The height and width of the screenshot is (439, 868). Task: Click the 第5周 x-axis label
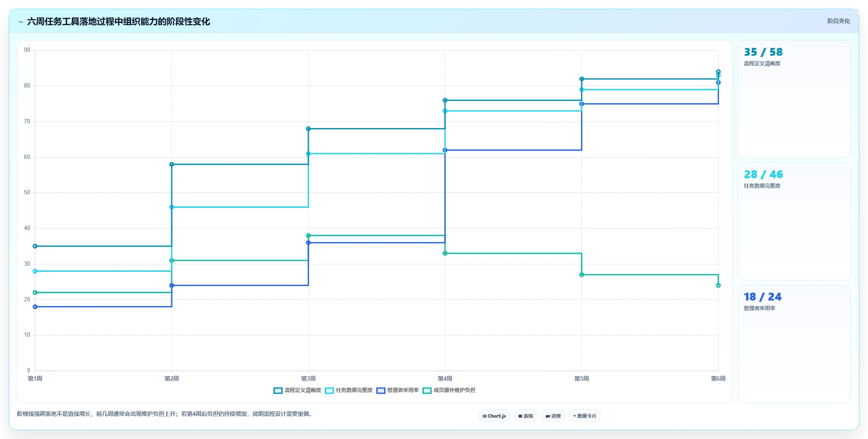pyautogui.click(x=581, y=378)
